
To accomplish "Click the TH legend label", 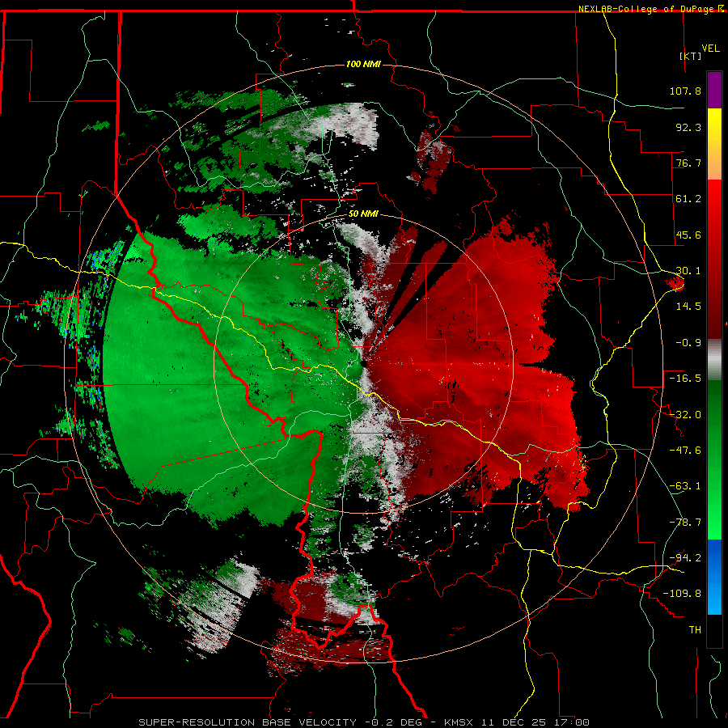I will pyautogui.click(x=695, y=630).
